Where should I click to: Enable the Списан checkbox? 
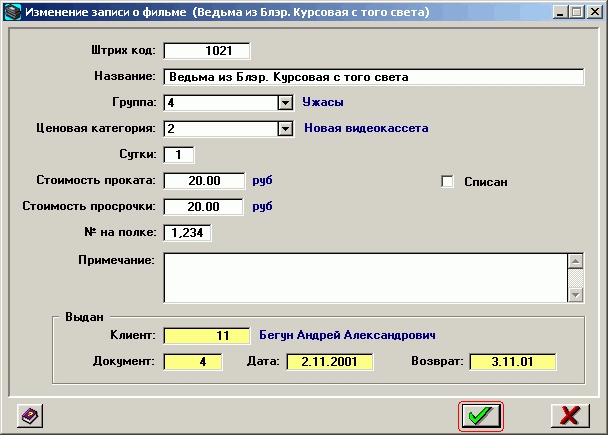click(x=447, y=181)
